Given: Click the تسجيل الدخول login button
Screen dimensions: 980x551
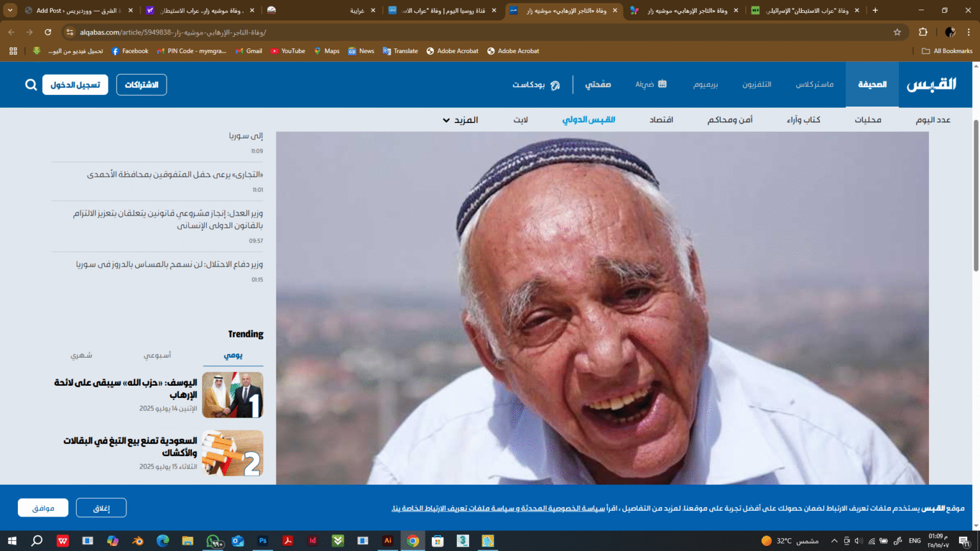Looking at the screenshot, I should [75, 85].
